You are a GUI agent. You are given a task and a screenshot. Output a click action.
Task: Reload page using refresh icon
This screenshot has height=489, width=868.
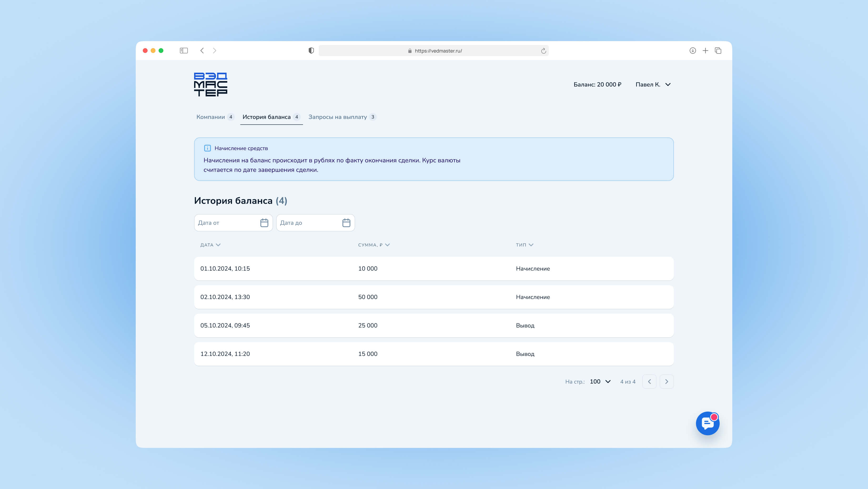click(543, 51)
